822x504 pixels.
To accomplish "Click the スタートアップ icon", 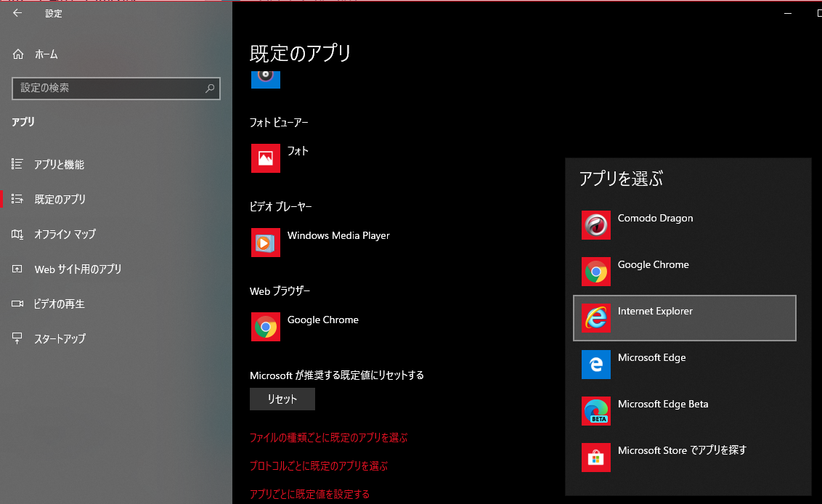I will tap(17, 339).
